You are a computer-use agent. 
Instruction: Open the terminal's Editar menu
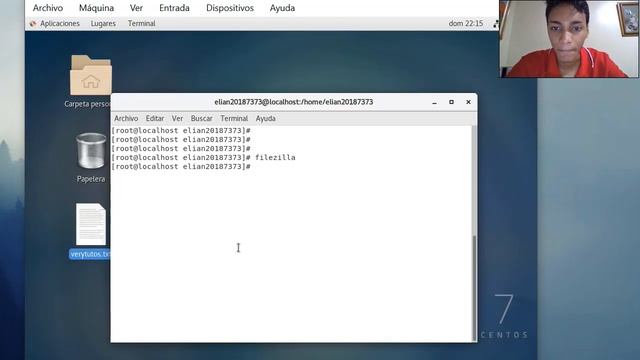(x=155, y=118)
